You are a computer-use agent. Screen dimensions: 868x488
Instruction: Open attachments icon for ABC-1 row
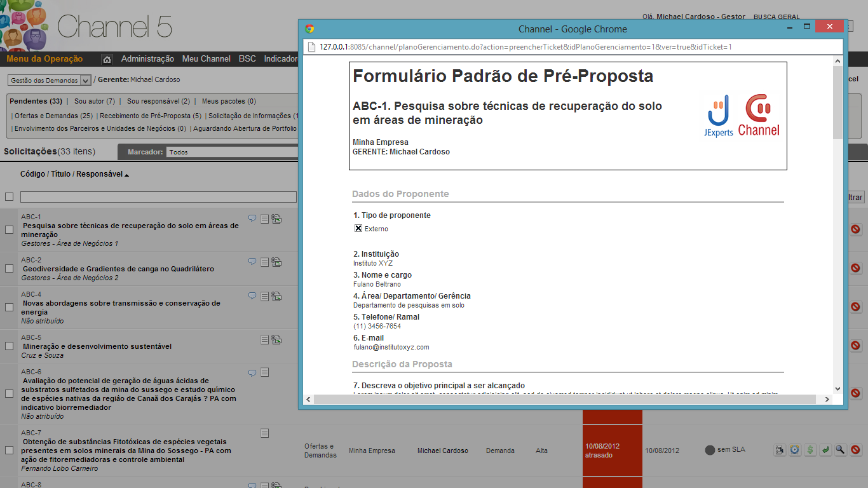[276, 219]
